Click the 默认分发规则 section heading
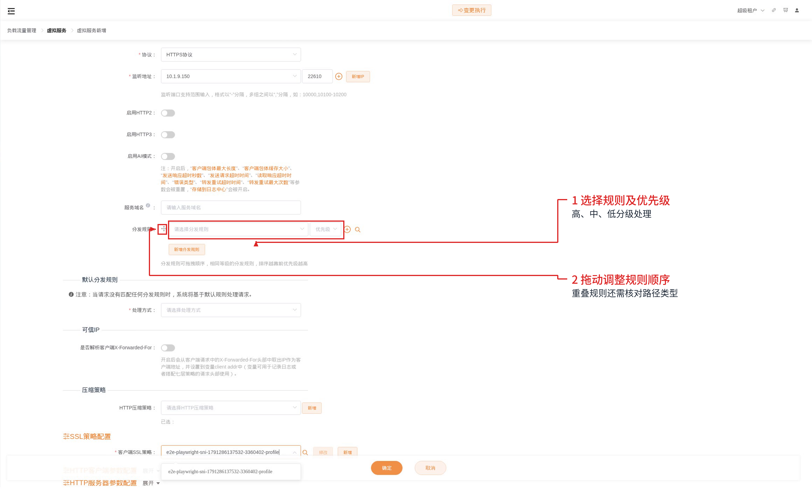Viewport: 812px width, 504px height. tap(100, 280)
